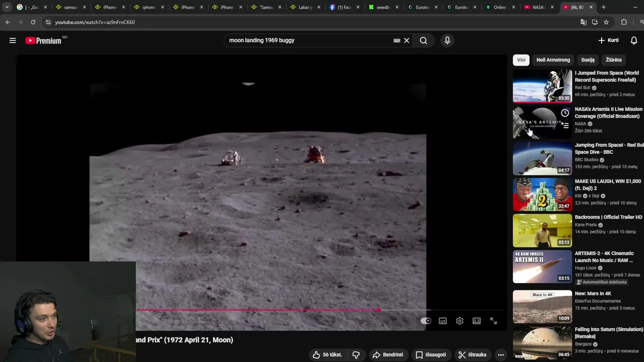Seek using the red progress bar handle
The height and width of the screenshot is (362, 644).
point(378,310)
